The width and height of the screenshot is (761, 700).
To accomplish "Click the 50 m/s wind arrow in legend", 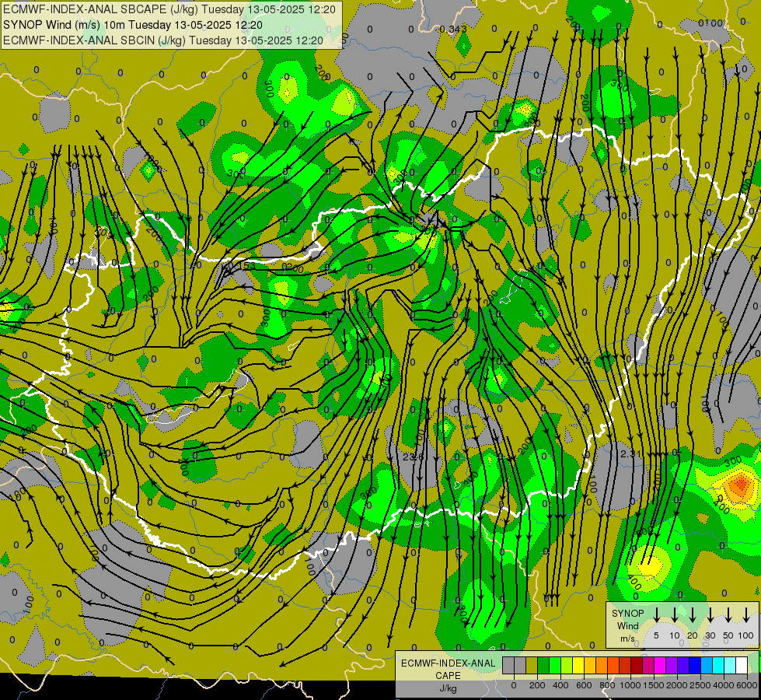I will (x=728, y=614).
